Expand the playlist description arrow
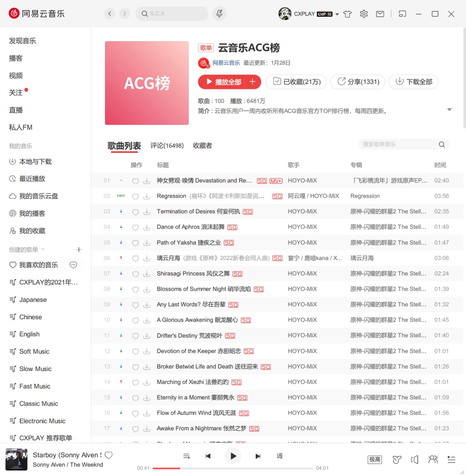Screen dimensions: 466x476 coord(449,110)
